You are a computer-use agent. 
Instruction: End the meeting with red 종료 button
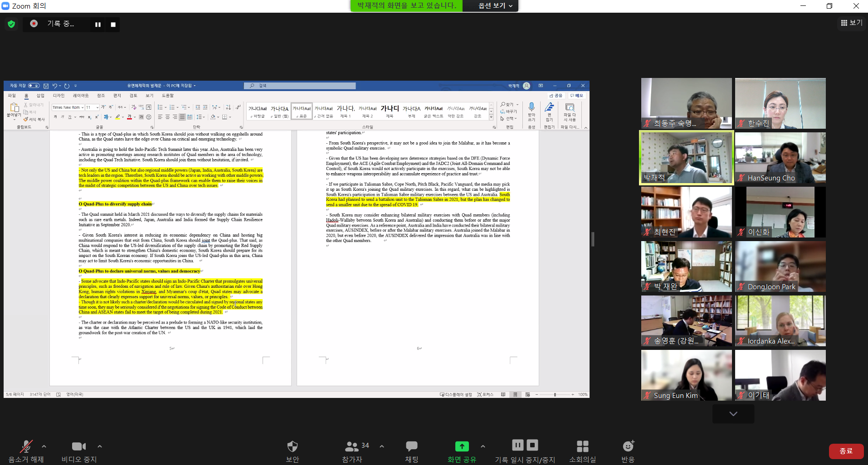click(x=846, y=451)
